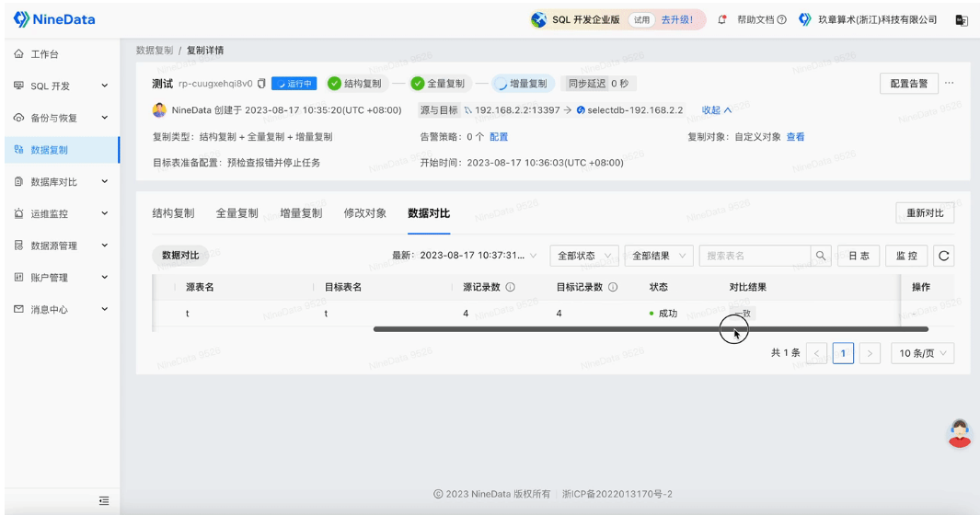Image resolution: width=980 pixels, height=515 pixels.
Task: Click the 目标记录数 info icon
Action: pyautogui.click(x=613, y=287)
